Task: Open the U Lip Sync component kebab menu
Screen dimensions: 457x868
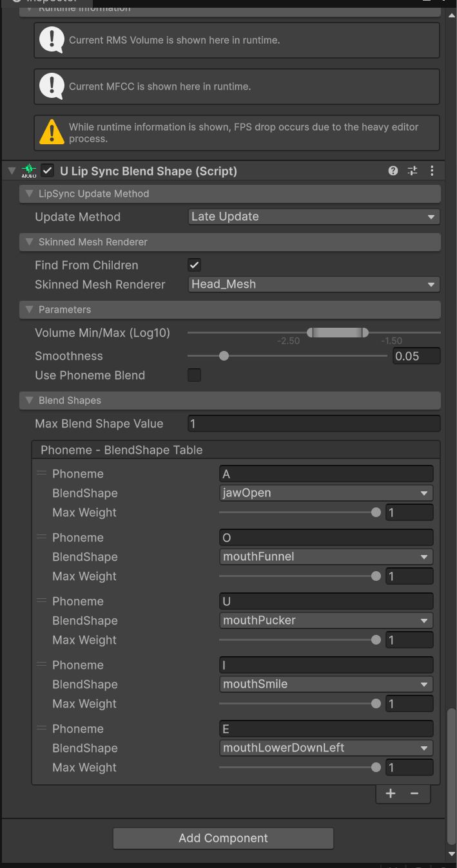Action: pos(432,171)
